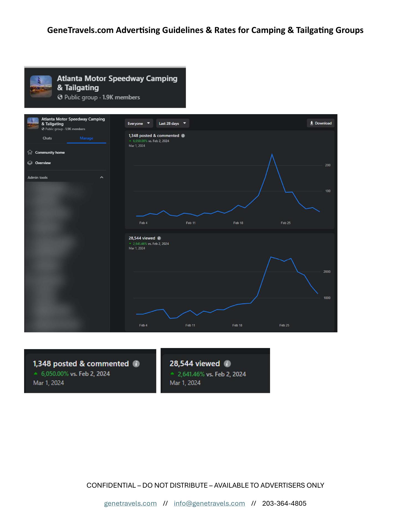Click info icon in enlarged posted & commented card
Screen dimensions: 411x532
[x=136, y=364]
